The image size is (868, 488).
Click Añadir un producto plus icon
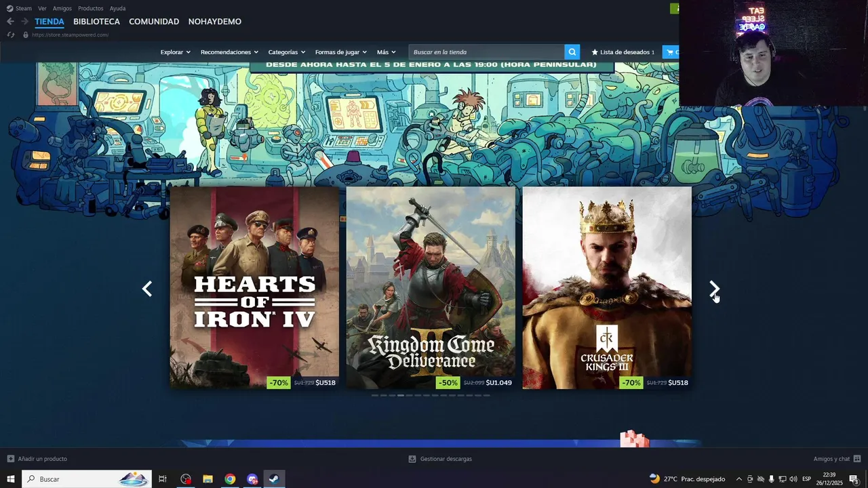click(x=10, y=459)
